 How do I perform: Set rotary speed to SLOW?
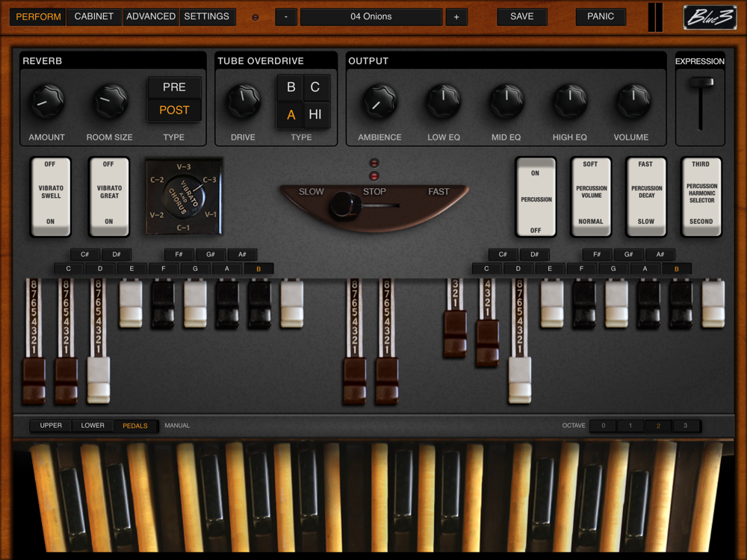point(311,191)
